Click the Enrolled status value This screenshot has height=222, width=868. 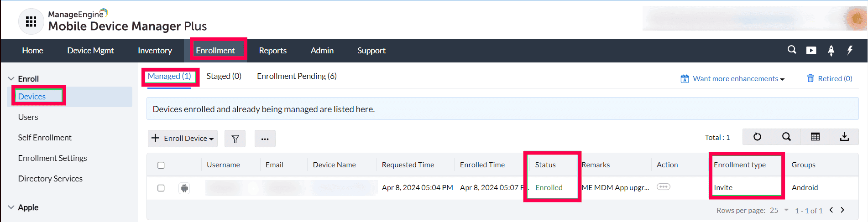549,187
